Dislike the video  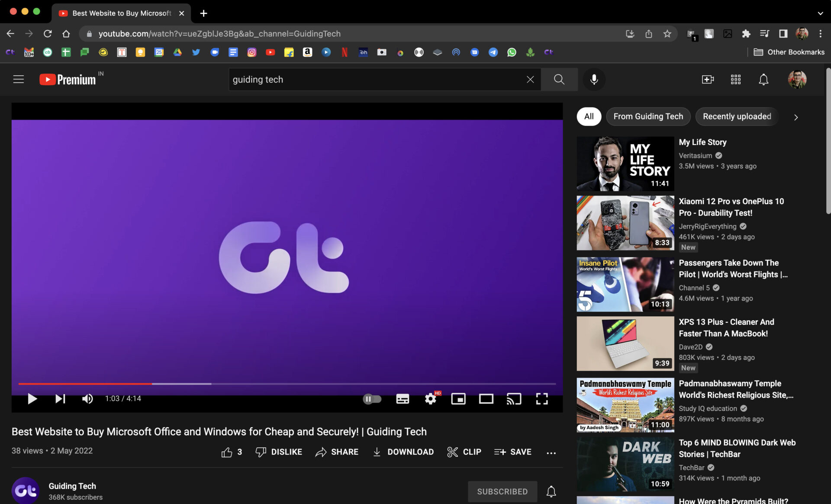click(279, 452)
